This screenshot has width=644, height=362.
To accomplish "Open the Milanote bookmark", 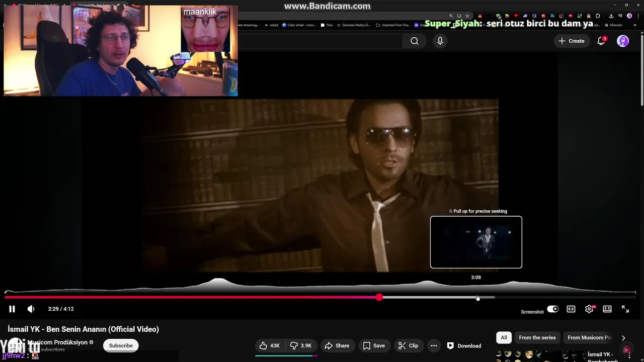I will [614, 25].
